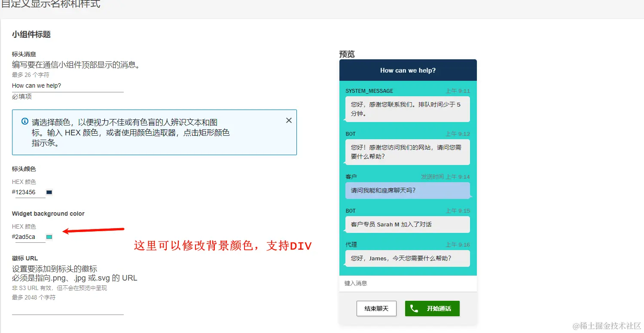
Task: Click the agent message greeting James
Action: [408, 258]
